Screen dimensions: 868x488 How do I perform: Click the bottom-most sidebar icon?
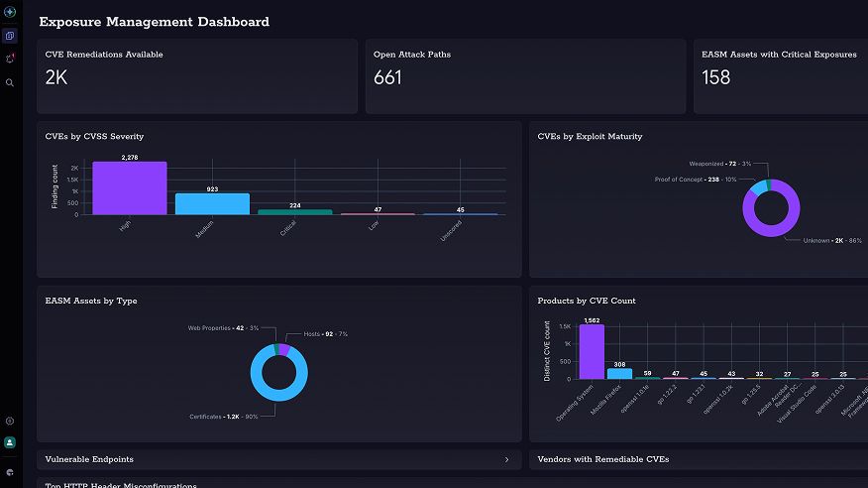coord(10,472)
